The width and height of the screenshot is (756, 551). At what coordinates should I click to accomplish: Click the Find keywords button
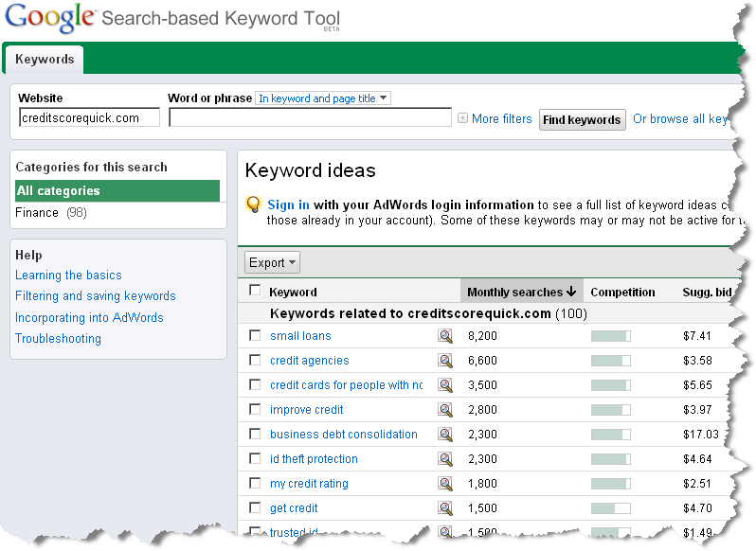582,119
